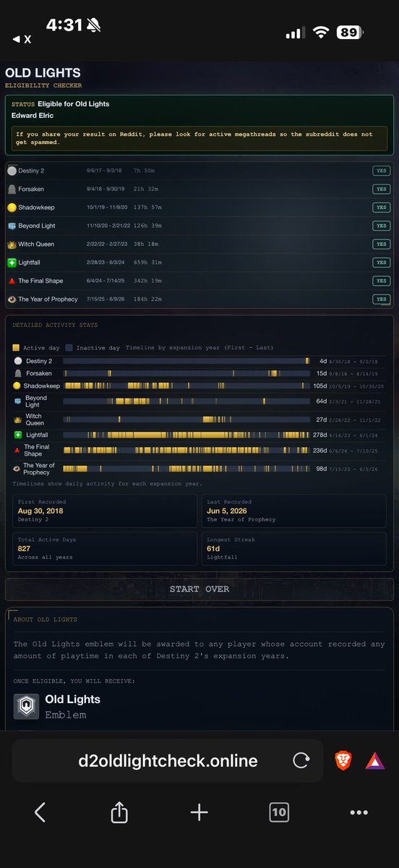Tap the DETAILED ACTIVITY STATS heading
The height and width of the screenshot is (868, 399).
[x=54, y=325]
